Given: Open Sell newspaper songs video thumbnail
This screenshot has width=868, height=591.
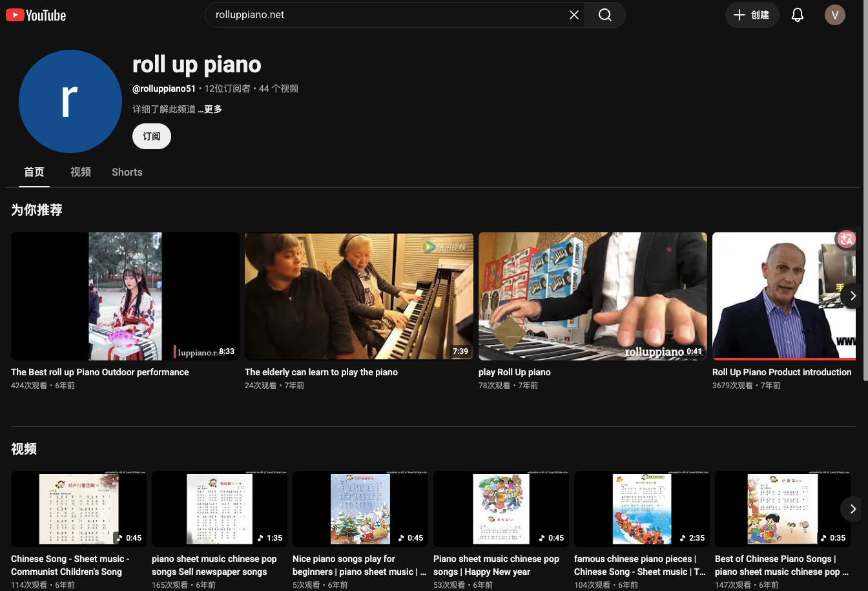Looking at the screenshot, I should point(220,509).
